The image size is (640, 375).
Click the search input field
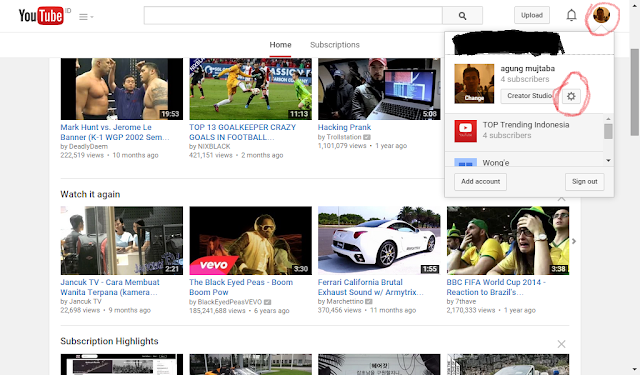293,16
